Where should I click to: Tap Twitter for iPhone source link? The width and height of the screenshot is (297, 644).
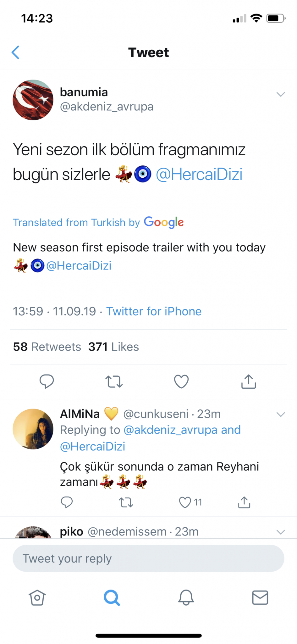(x=154, y=311)
